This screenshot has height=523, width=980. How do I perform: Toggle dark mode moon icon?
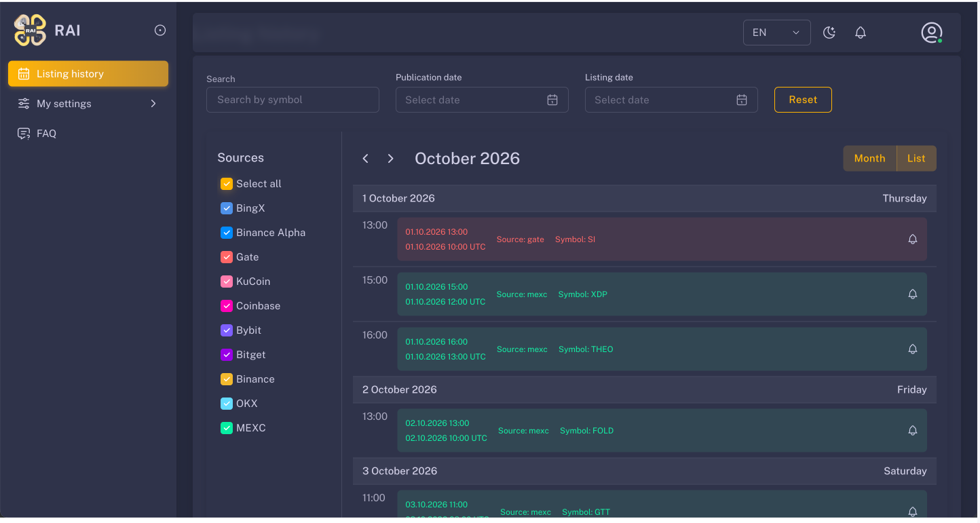click(x=829, y=33)
